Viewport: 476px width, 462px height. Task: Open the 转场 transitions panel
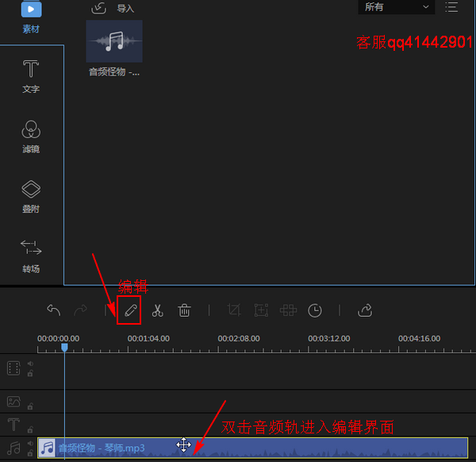(x=31, y=256)
